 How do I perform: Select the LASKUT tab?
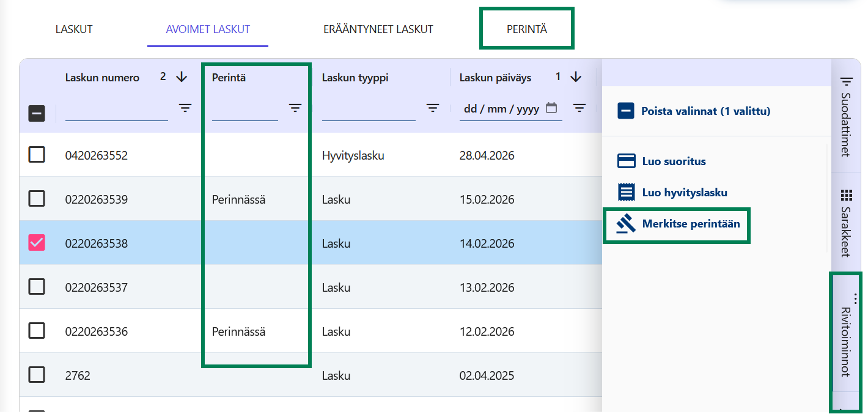73,28
